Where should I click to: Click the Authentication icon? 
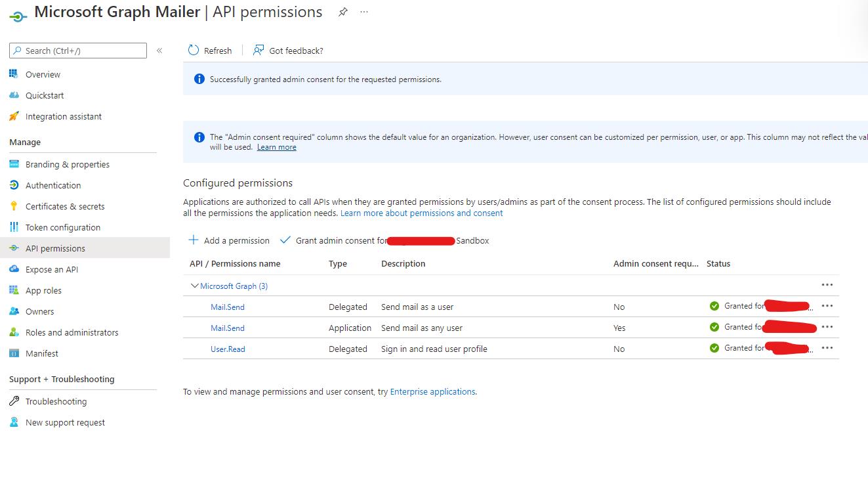point(14,185)
